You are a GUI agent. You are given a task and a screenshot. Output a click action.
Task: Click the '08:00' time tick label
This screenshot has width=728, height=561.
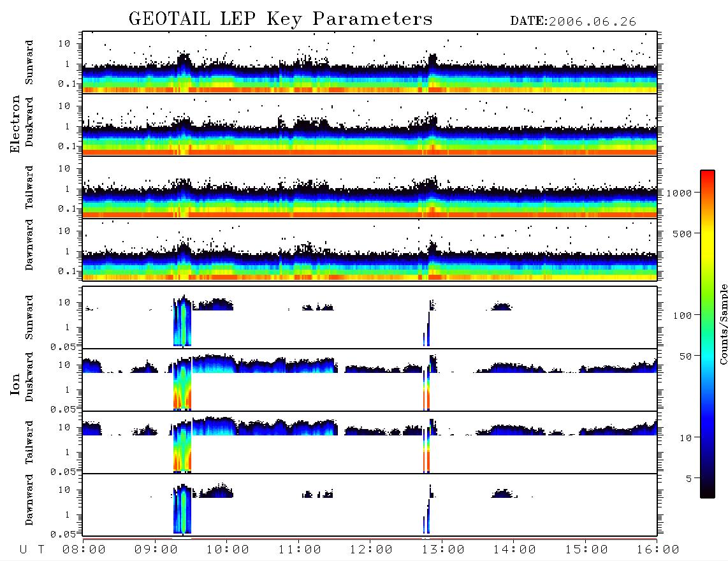click(84, 550)
